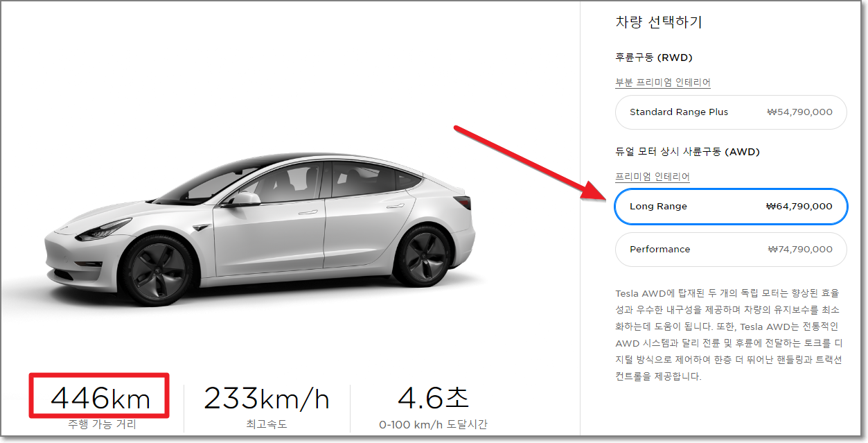Click the ₩74,790,000 Performance price
The image size is (868, 443).
(x=800, y=250)
